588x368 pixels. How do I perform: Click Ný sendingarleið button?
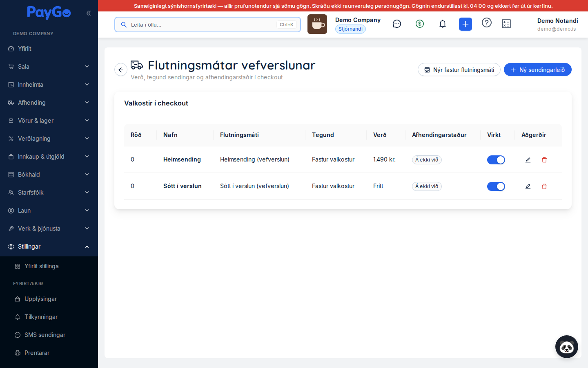(538, 70)
